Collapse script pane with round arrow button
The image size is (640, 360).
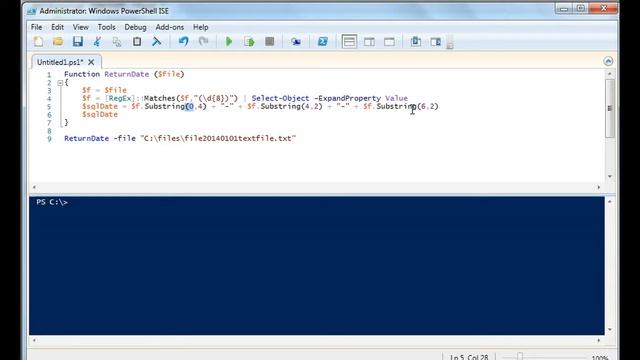pyautogui.click(x=608, y=61)
